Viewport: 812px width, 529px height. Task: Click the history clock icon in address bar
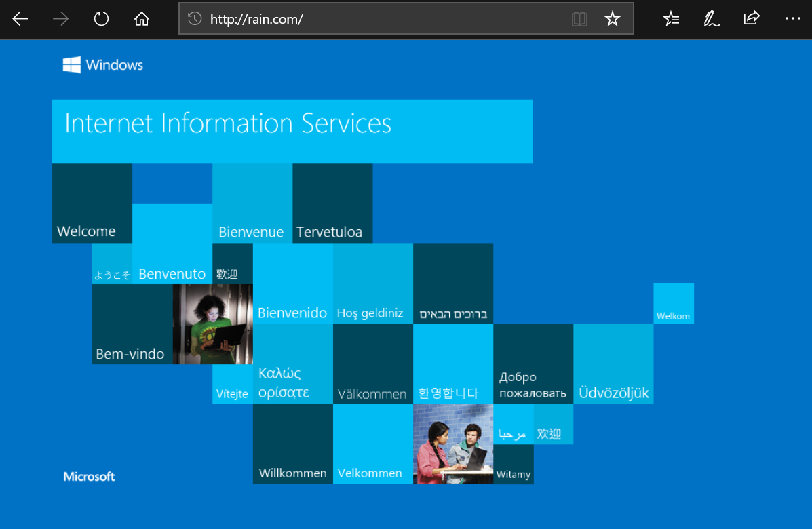pyautogui.click(x=194, y=19)
